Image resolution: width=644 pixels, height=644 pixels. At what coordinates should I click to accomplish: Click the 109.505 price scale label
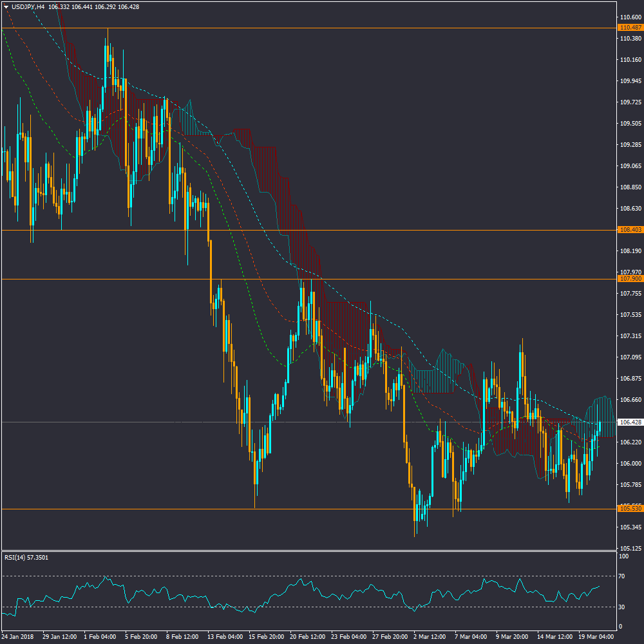pos(630,124)
